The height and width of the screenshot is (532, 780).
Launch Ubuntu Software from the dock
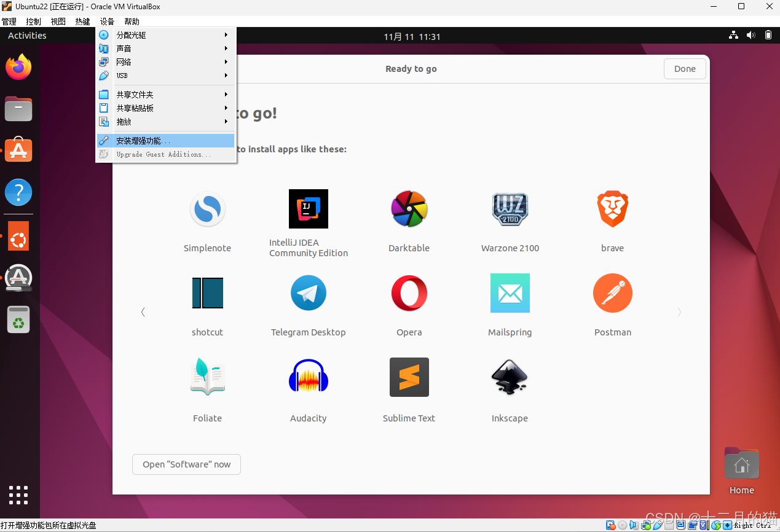(18, 149)
